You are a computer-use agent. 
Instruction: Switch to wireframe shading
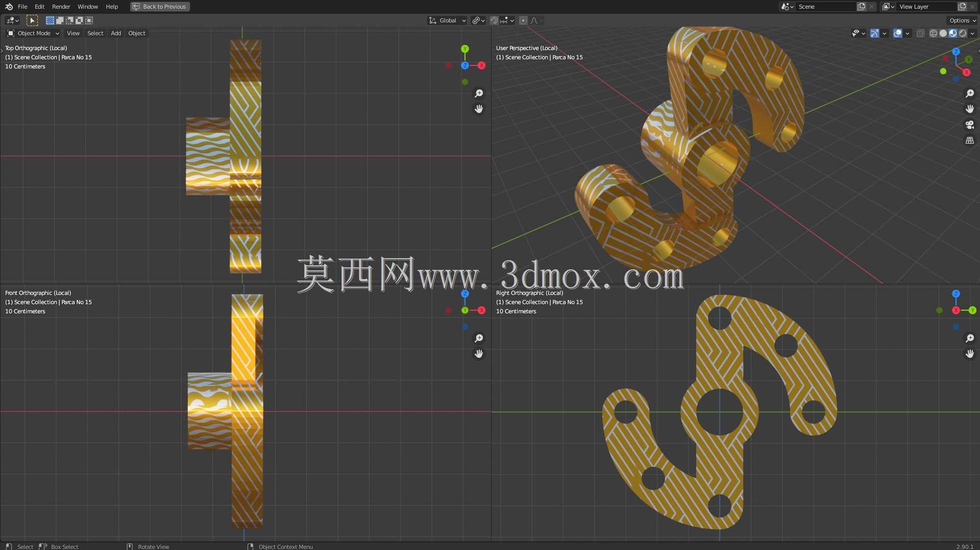933,33
